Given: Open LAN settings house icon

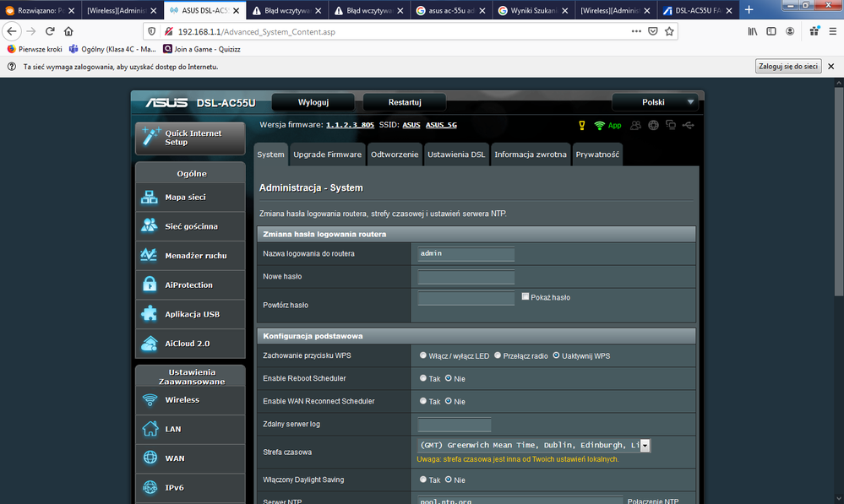Looking at the screenshot, I should coord(190,429).
